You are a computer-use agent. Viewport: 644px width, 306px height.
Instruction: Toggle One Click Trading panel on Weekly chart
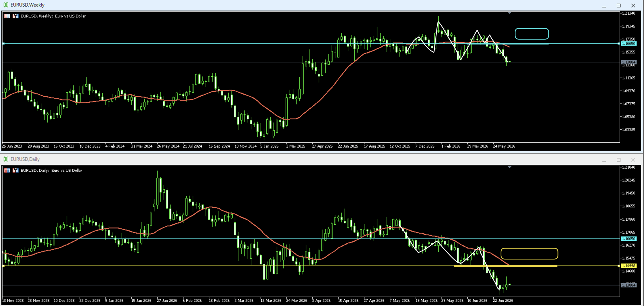tap(16, 16)
